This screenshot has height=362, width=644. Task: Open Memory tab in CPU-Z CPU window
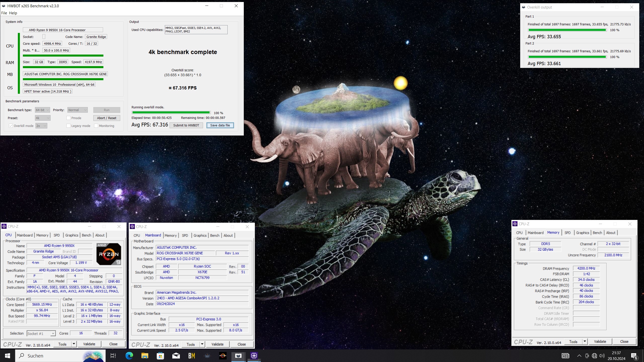pos(42,235)
